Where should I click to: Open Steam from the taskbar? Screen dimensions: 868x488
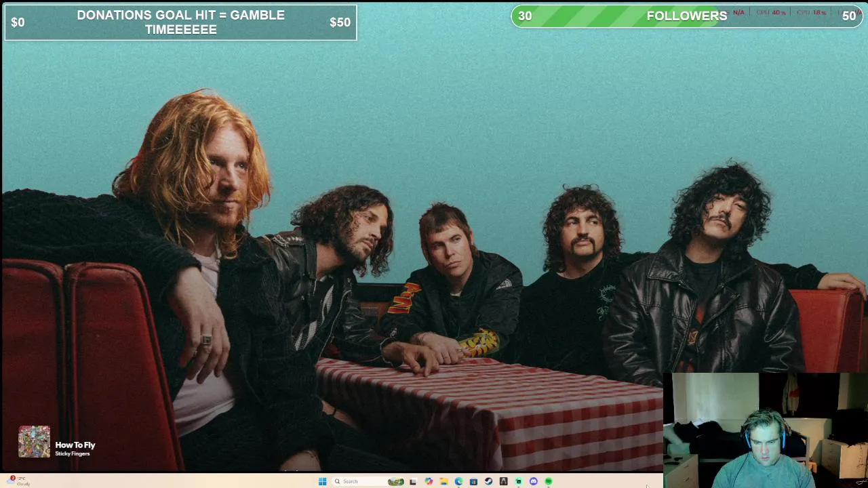[488, 481]
